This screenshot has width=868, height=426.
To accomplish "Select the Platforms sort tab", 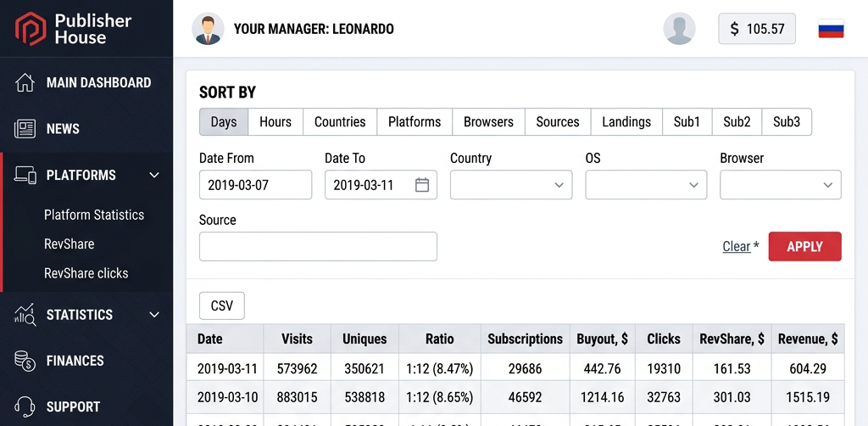I will tap(415, 122).
